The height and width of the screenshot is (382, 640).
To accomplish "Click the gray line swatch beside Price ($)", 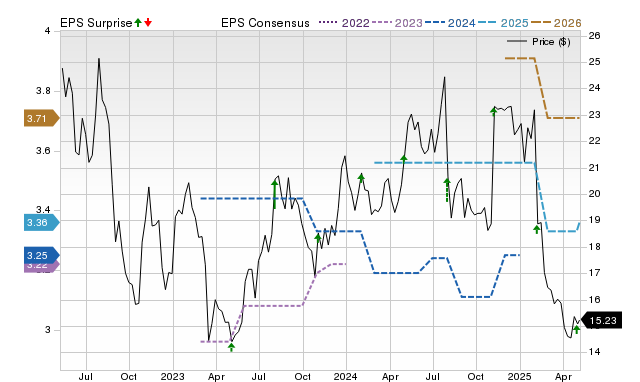I will [517, 41].
